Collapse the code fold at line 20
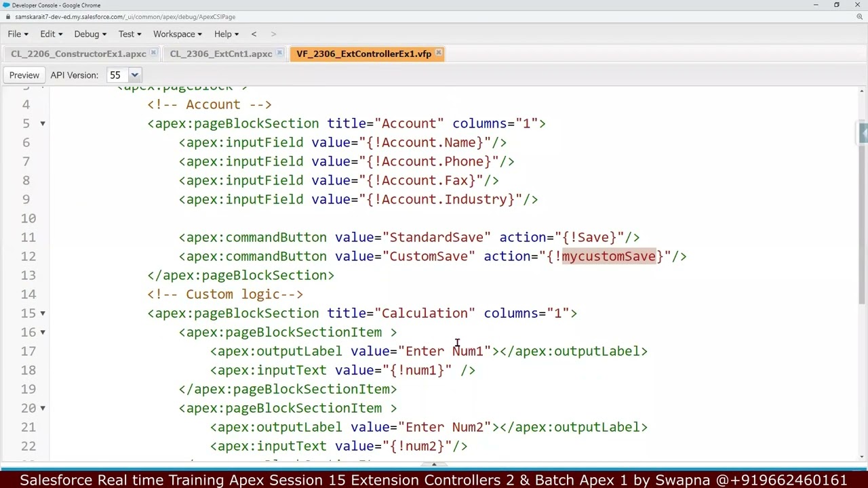The width and height of the screenshot is (868, 488). pyautogui.click(x=42, y=408)
